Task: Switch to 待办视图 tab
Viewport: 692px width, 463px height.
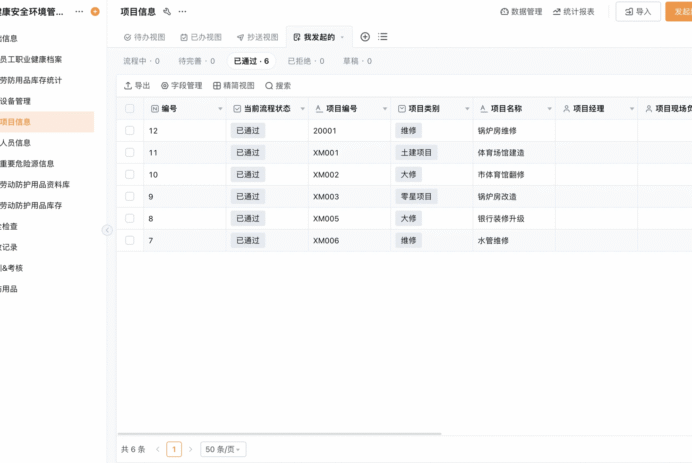Action: (x=144, y=38)
